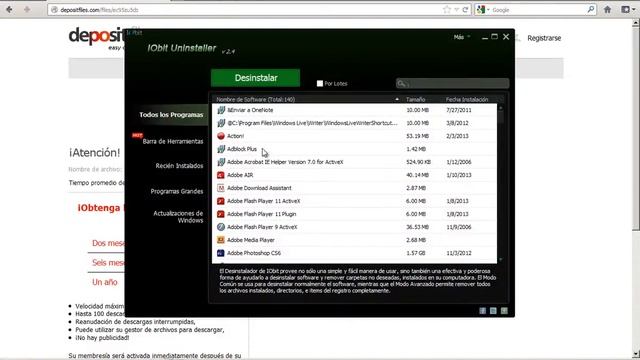Select 'Adobe Photoshop CS6' name
Screen dimensions: 640x360
(x=254, y=253)
